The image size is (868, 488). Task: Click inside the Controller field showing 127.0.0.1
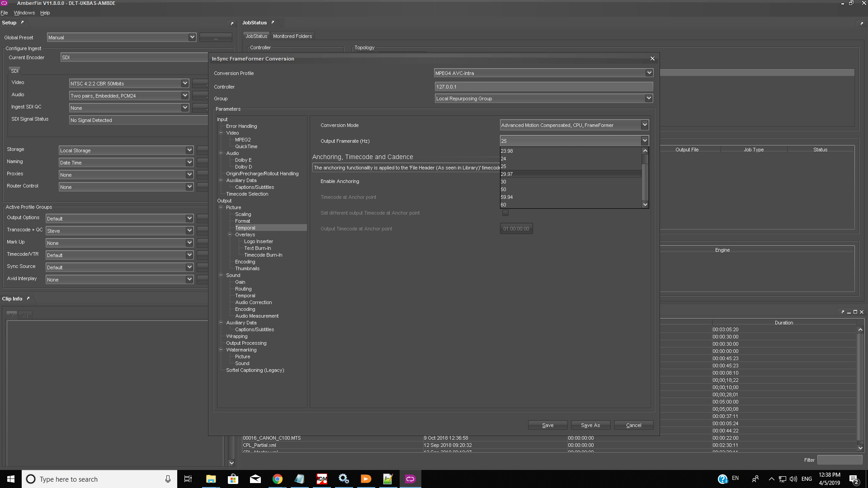click(542, 86)
